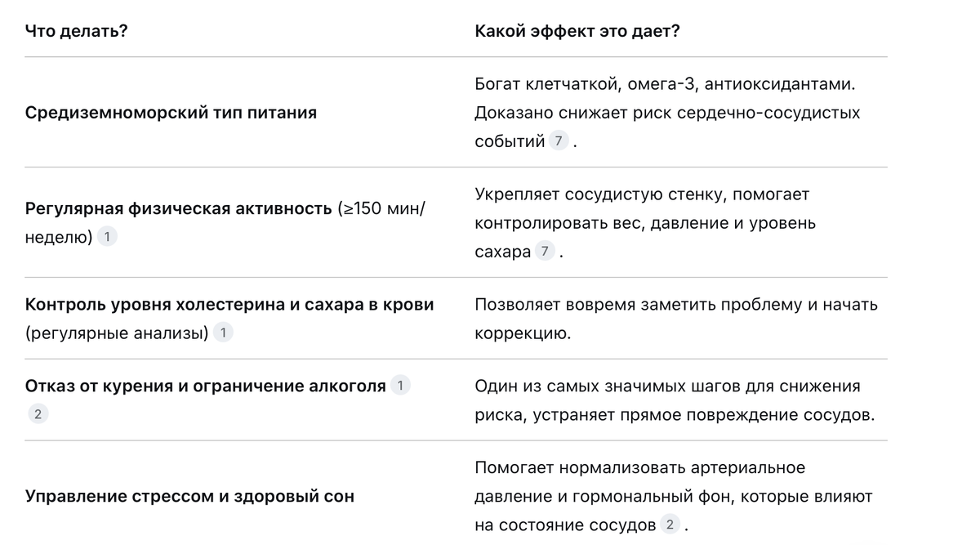Open citation 7 after 'сахара'

(545, 251)
